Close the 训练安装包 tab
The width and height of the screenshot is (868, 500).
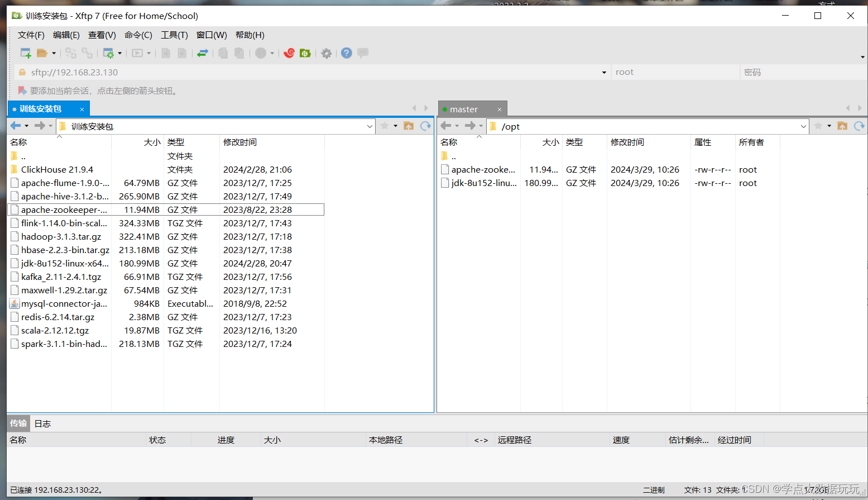(82, 109)
